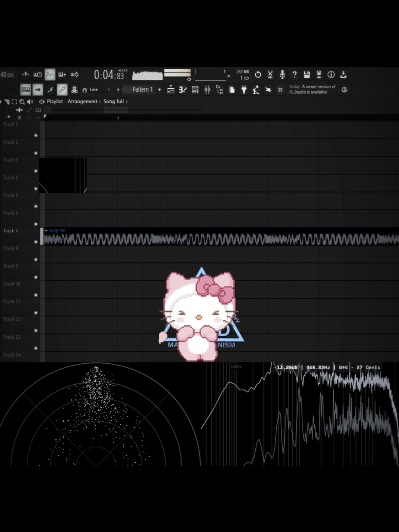The height and width of the screenshot is (532, 399).
Task: Save project with floppy disk icon
Action: pos(306,75)
